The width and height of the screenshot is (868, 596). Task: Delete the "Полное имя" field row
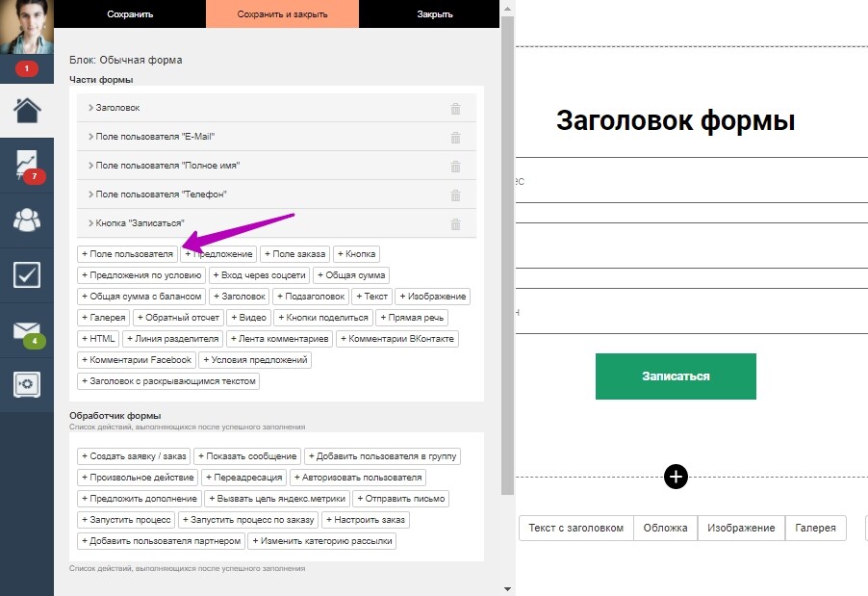pyautogui.click(x=455, y=167)
